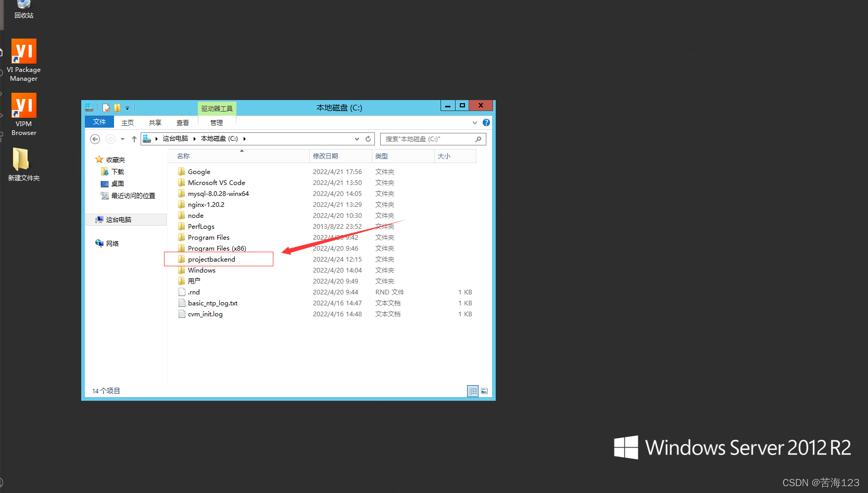Click date 2022/4/24 12:15 of projectbackend
This screenshot has height=493, width=868.
click(x=337, y=259)
